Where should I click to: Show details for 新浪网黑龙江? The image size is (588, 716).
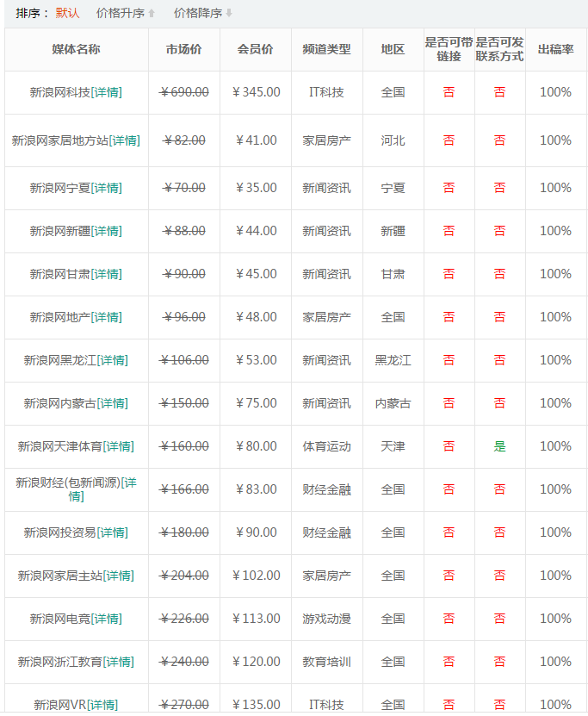tap(113, 360)
